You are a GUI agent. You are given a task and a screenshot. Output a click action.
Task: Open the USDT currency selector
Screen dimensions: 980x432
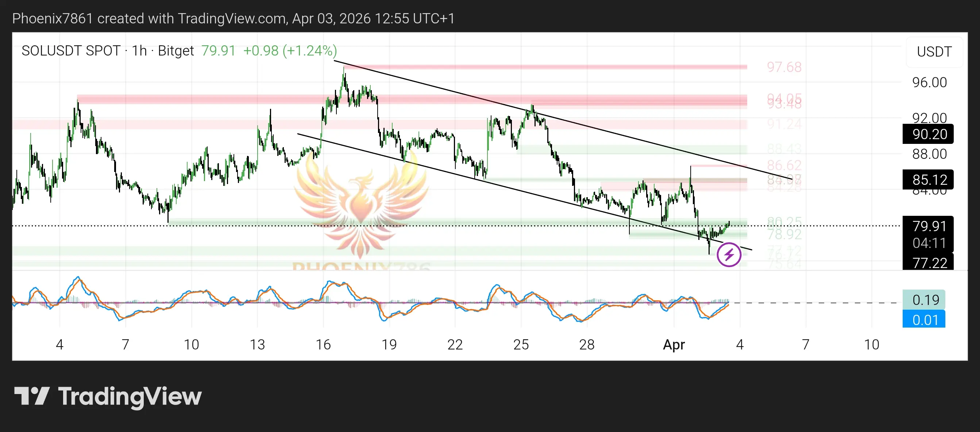[x=934, y=51]
